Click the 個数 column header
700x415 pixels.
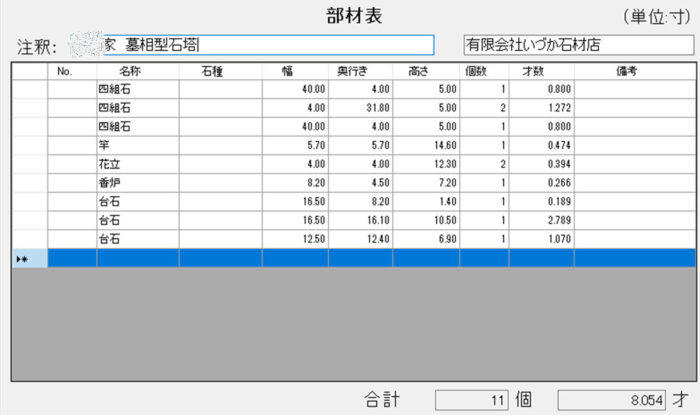[484, 71]
